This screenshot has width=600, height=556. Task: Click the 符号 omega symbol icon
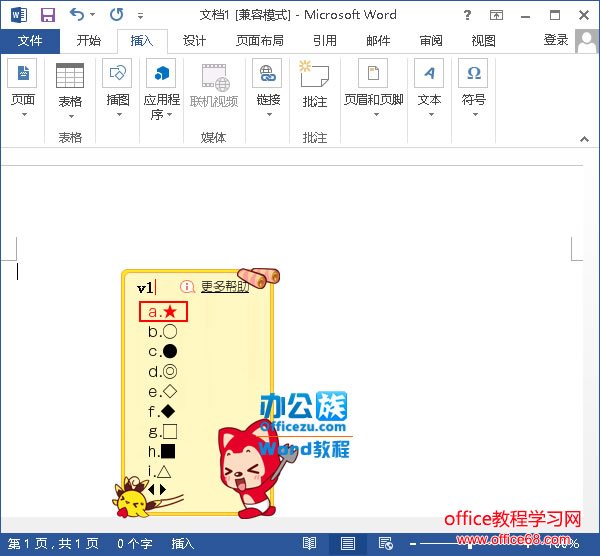click(x=473, y=73)
